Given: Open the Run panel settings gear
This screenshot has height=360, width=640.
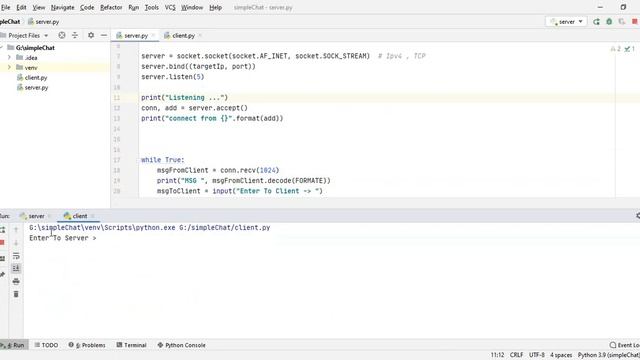Looking at the screenshot, I should click(x=637, y=216).
